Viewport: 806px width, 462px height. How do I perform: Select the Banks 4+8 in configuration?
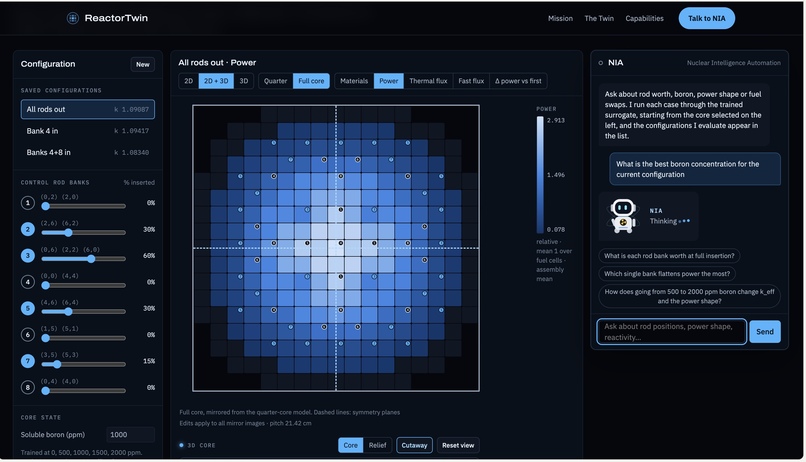point(87,153)
